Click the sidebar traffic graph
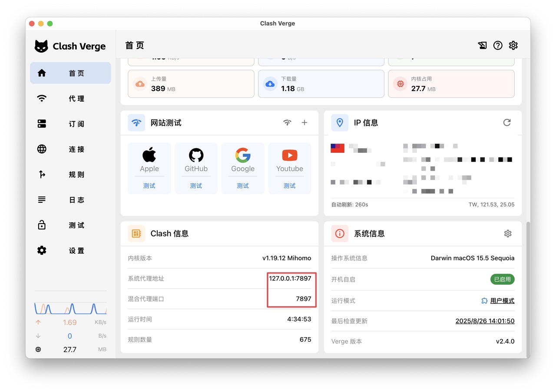556x392 pixels. [x=70, y=308]
